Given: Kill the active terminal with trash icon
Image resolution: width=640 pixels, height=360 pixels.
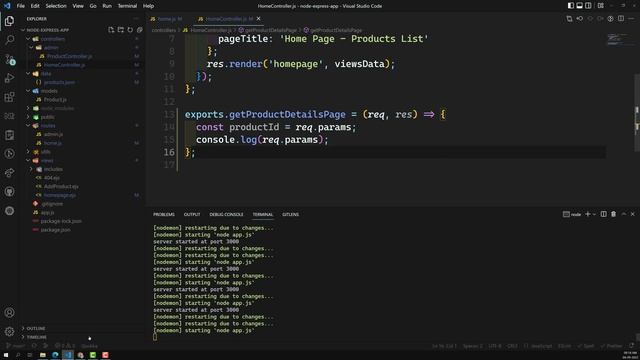Looking at the screenshot, I should [613, 214].
